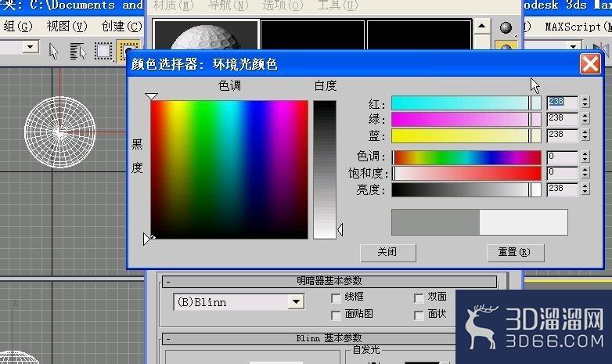Open the dropdown beside the Mirror tool
The image size is (612, 364).
point(573,46)
